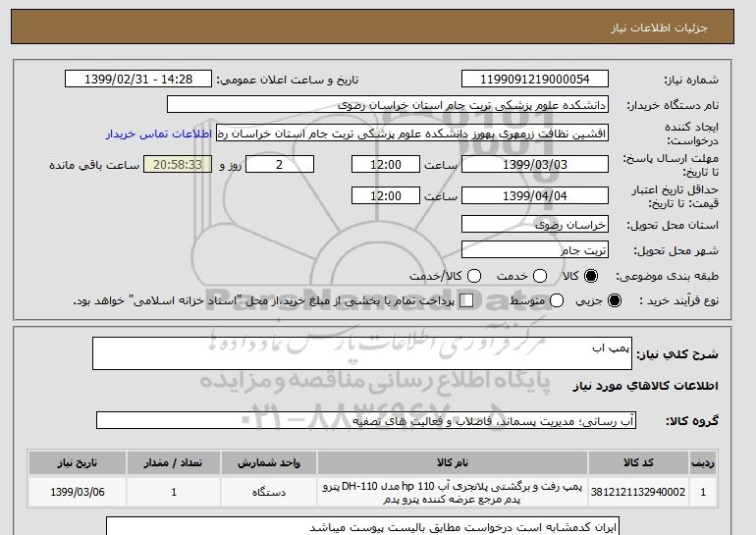Select the کالا/خدمت radio button

474,276
